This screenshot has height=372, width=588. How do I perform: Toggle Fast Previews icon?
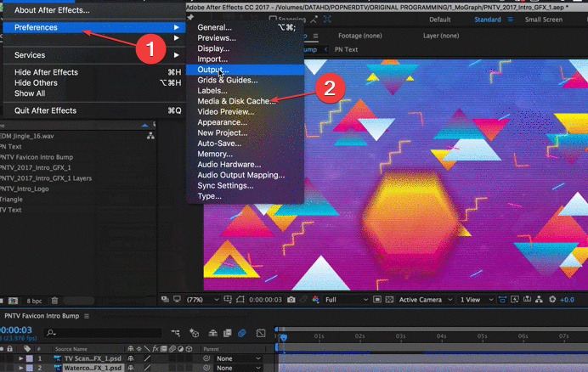pyautogui.click(x=515, y=299)
